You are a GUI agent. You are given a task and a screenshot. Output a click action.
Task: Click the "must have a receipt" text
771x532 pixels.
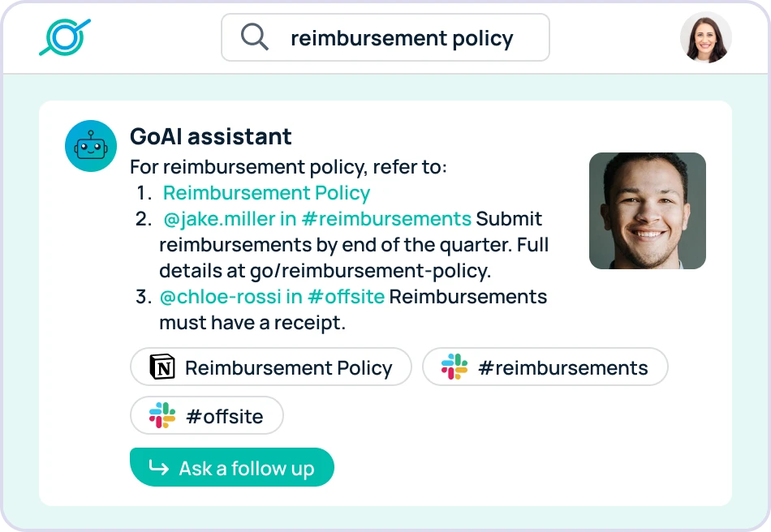pos(252,323)
